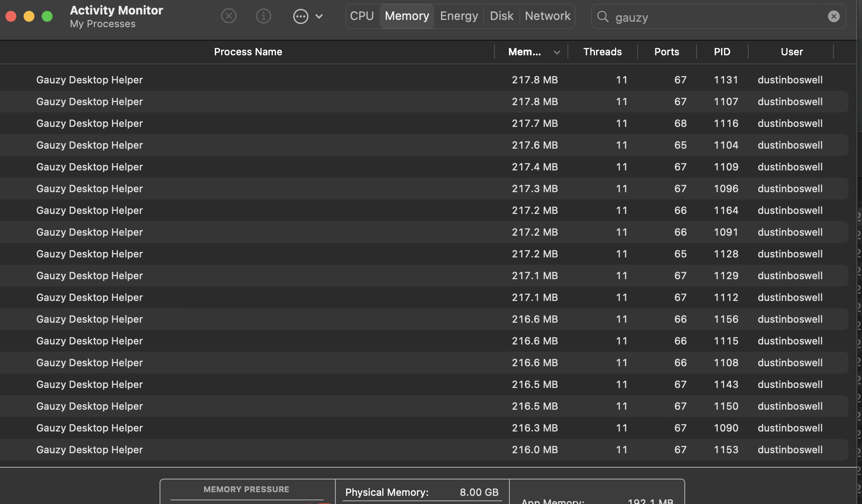The image size is (862, 504).
Task: Clear the gauzy search with the x icon
Action: pos(833,16)
